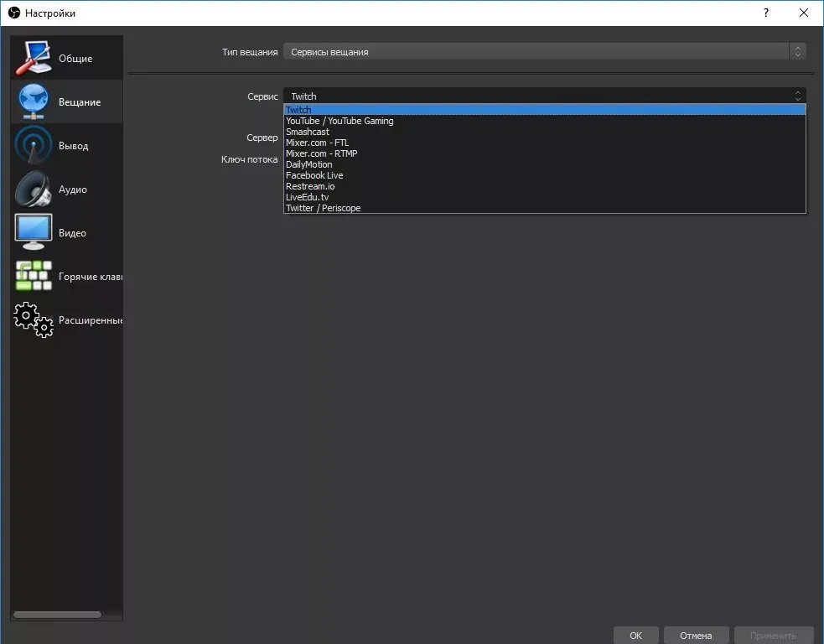Choose DailyMotion from the service list
The image size is (824, 644).
coord(544,164)
